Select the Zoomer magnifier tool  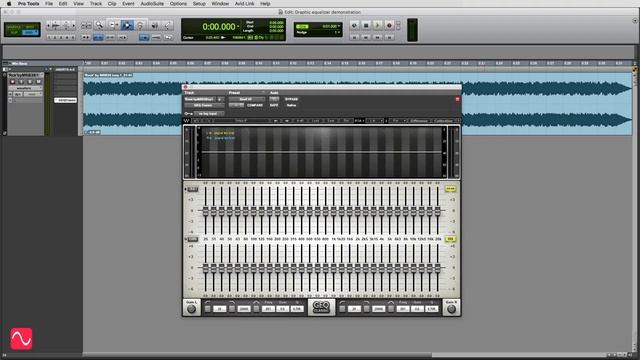point(99,25)
